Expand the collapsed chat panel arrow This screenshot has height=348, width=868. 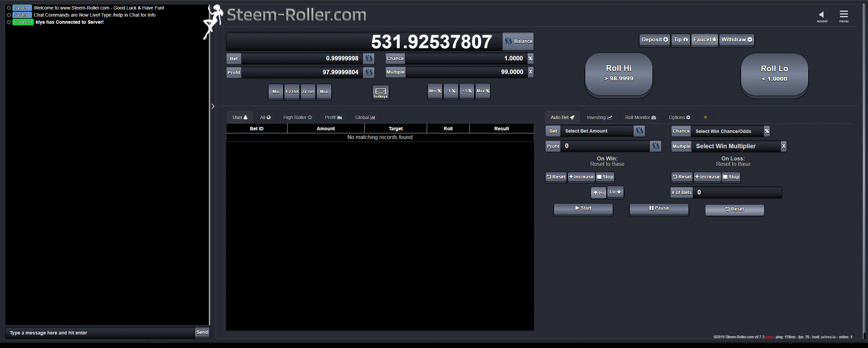pyautogui.click(x=213, y=106)
